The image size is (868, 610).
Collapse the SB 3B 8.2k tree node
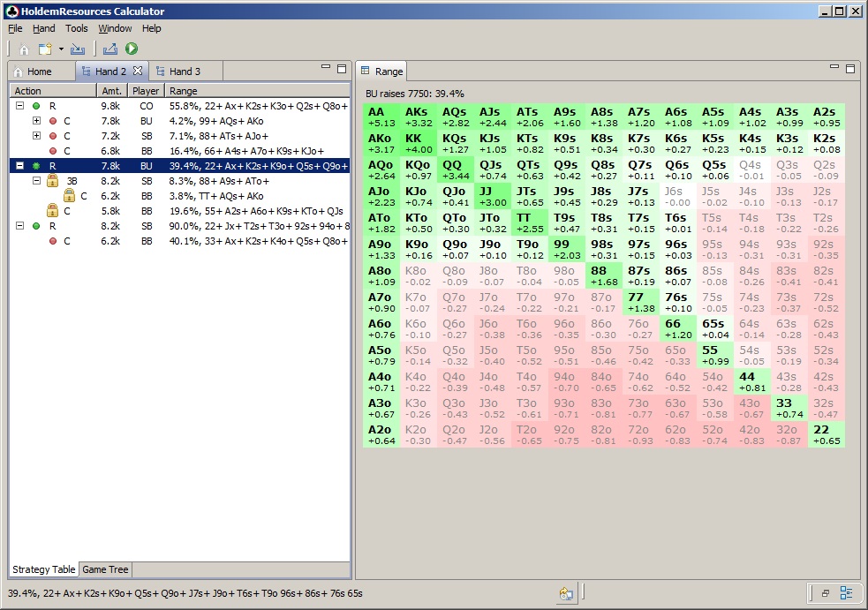click(36, 180)
